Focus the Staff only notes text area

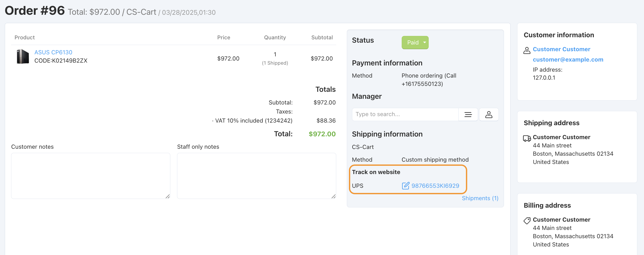pos(257,176)
